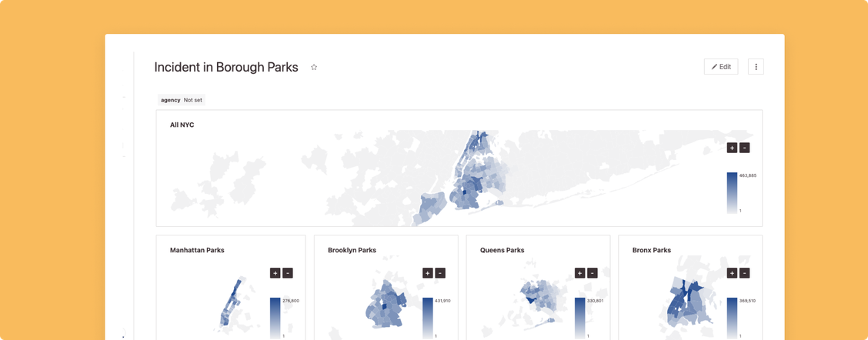Zoom out on the Bronx Parks map
This screenshot has height=340, width=868.
click(x=744, y=273)
